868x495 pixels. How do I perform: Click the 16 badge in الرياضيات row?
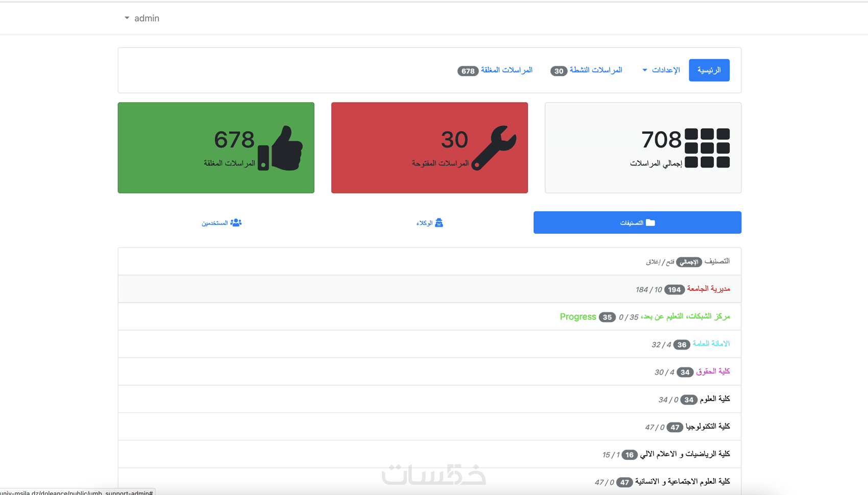coord(630,455)
